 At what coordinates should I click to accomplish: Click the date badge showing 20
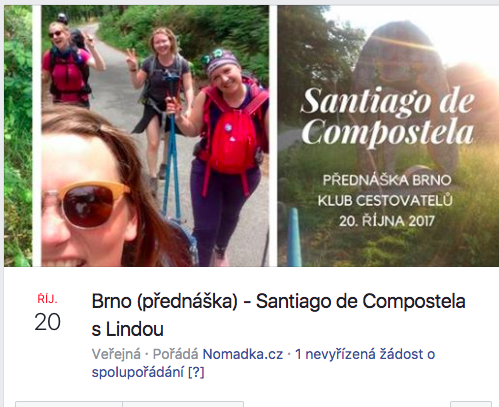click(x=47, y=322)
